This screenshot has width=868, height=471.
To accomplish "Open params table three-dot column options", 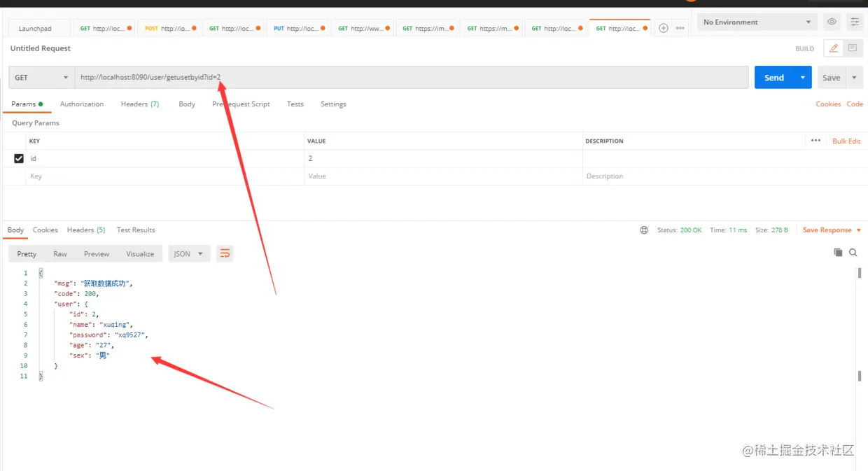I will click(x=815, y=141).
